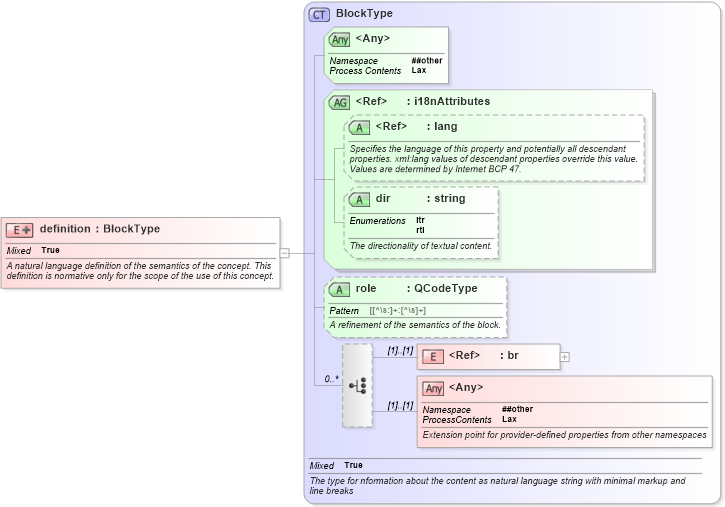This screenshot has height=507, width=725.
Task: Click the 'Extension point for provider-defined' description
Action: (564, 435)
